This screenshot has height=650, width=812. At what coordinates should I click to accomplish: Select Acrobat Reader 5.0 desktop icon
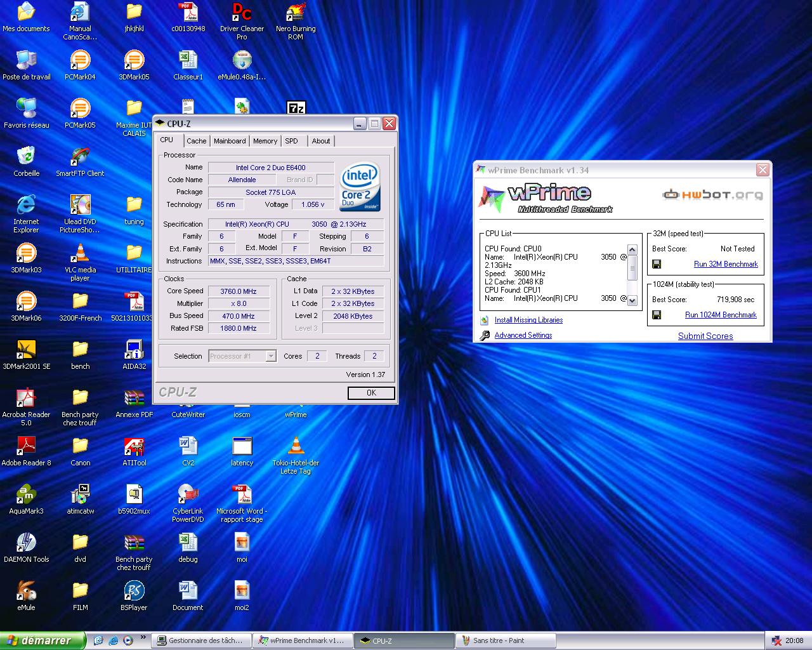pyautogui.click(x=26, y=407)
